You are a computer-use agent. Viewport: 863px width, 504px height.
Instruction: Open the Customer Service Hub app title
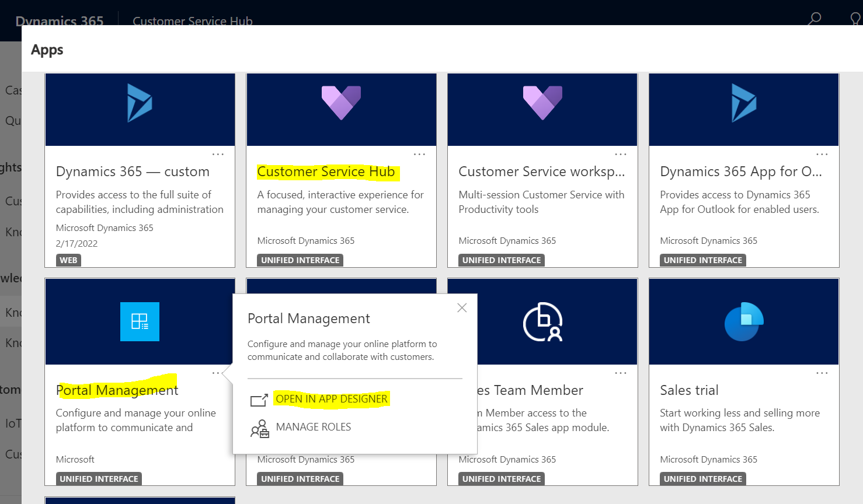pyautogui.click(x=326, y=171)
